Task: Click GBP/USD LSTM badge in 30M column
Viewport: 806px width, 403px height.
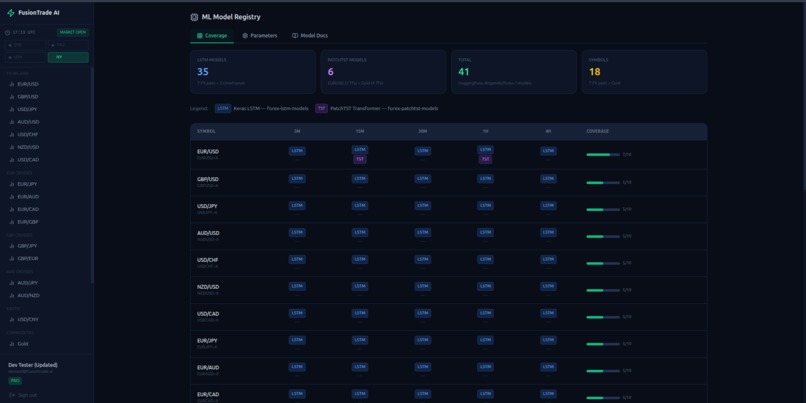Action: click(423, 178)
